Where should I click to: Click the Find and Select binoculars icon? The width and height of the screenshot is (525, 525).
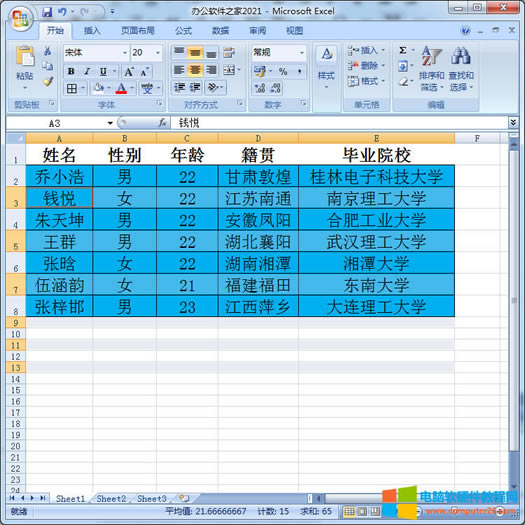pos(461,56)
